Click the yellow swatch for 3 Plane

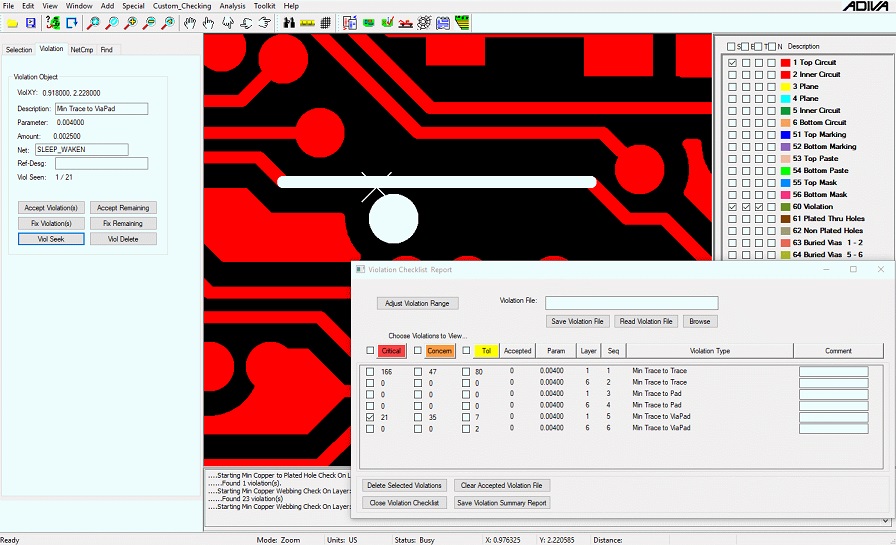[785, 86]
